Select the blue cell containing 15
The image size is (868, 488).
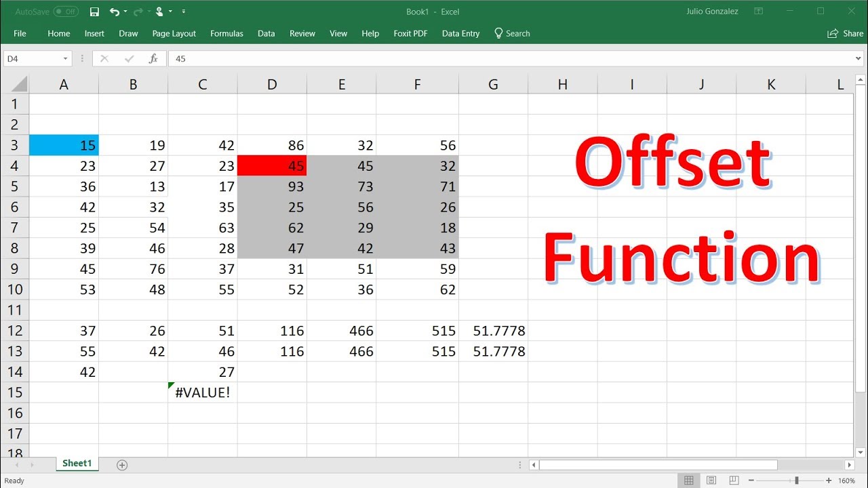(64, 145)
